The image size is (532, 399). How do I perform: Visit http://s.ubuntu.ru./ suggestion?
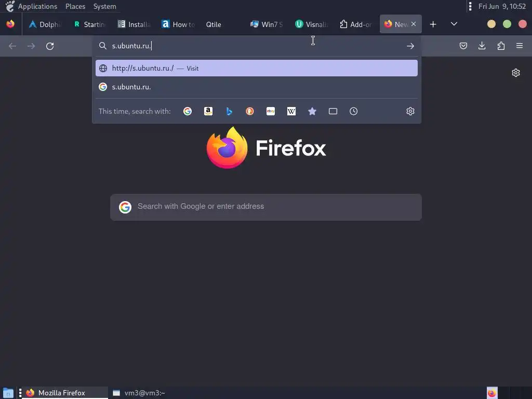(257, 68)
